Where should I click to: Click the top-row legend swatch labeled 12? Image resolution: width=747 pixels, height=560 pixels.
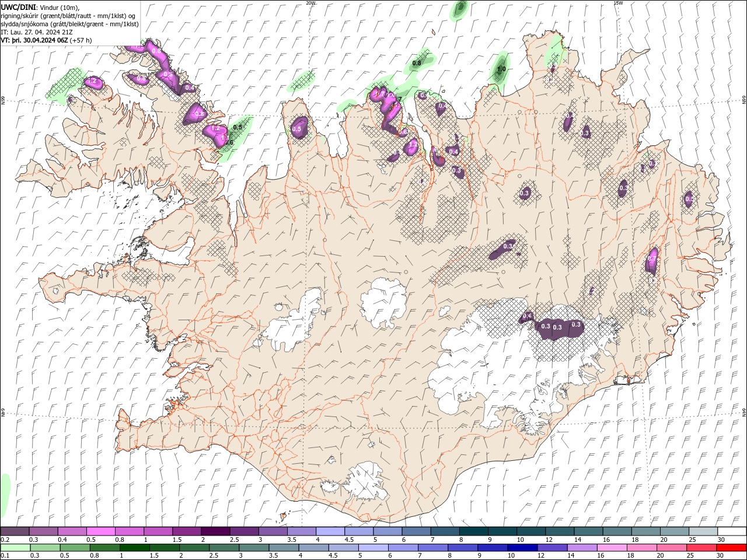click(x=560, y=531)
